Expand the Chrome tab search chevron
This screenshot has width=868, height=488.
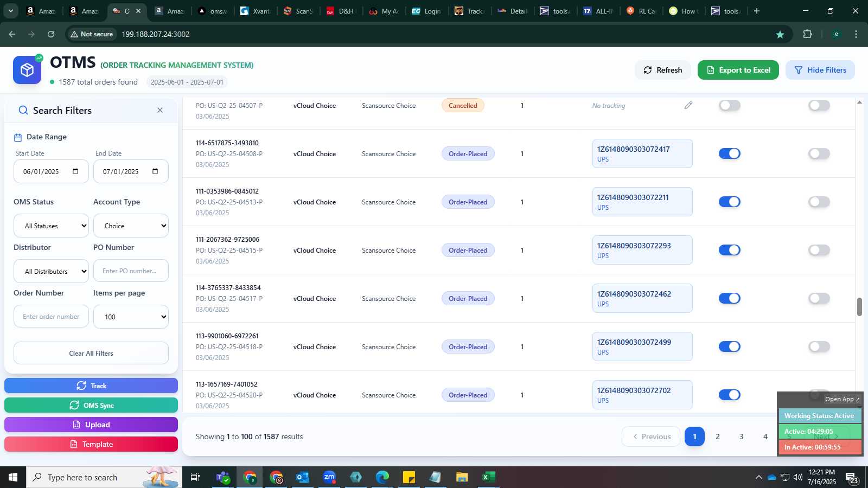tap(10, 11)
